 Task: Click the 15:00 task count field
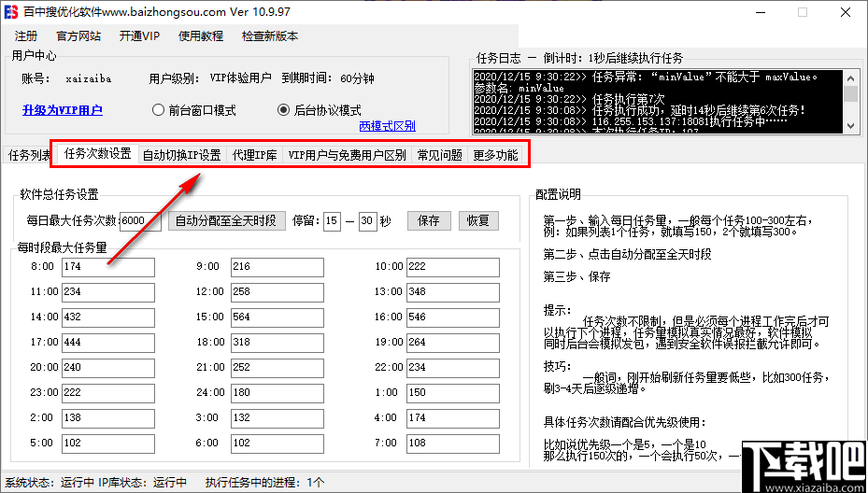tap(277, 317)
